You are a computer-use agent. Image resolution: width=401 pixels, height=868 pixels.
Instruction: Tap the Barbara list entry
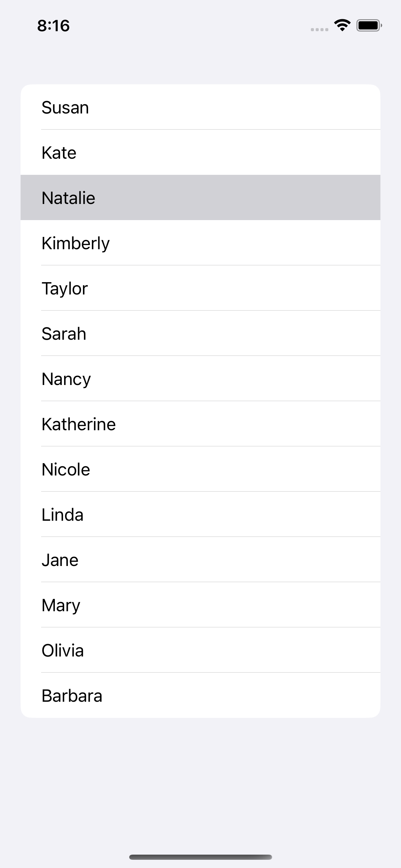(200, 696)
